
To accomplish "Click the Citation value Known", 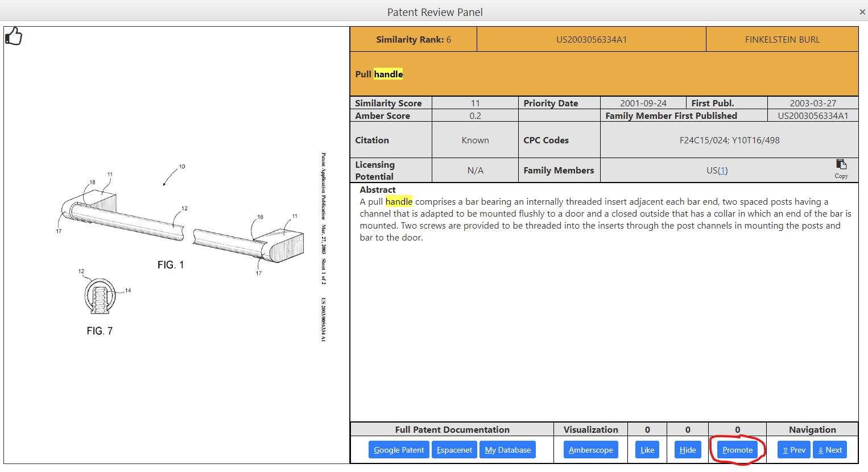I will (x=476, y=140).
